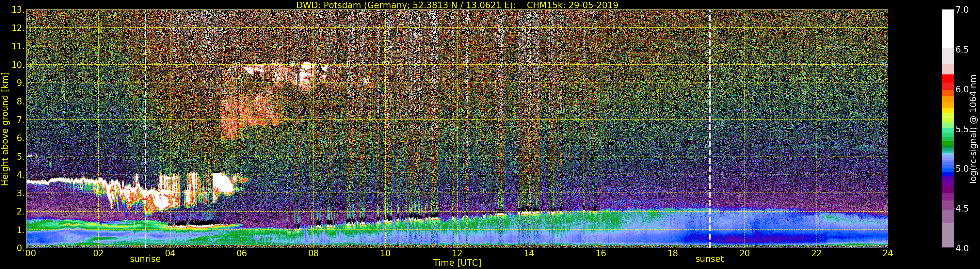Image resolution: width=980 pixels, height=269 pixels.
Task: Click the white sunset dashed line marker
Action: (710, 129)
